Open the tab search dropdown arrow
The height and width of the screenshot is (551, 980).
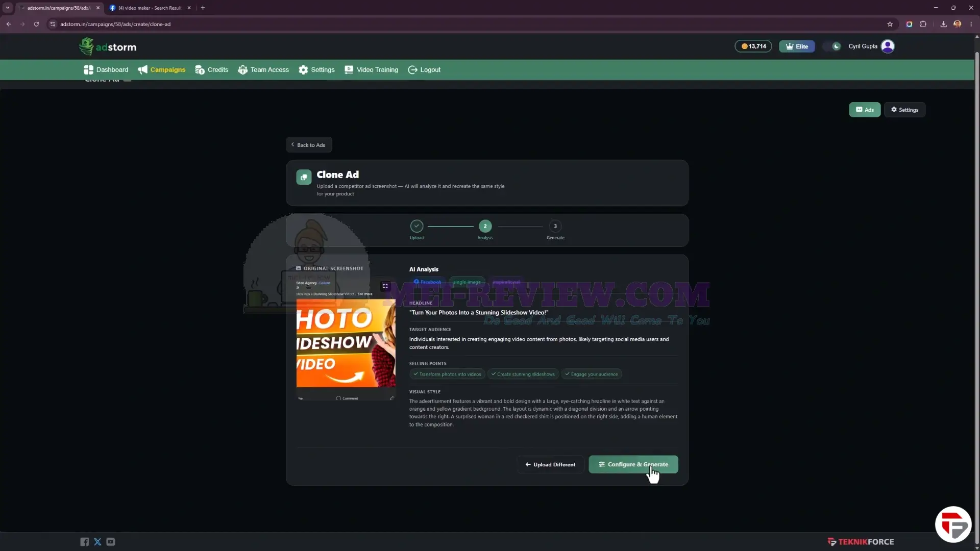coord(8,8)
